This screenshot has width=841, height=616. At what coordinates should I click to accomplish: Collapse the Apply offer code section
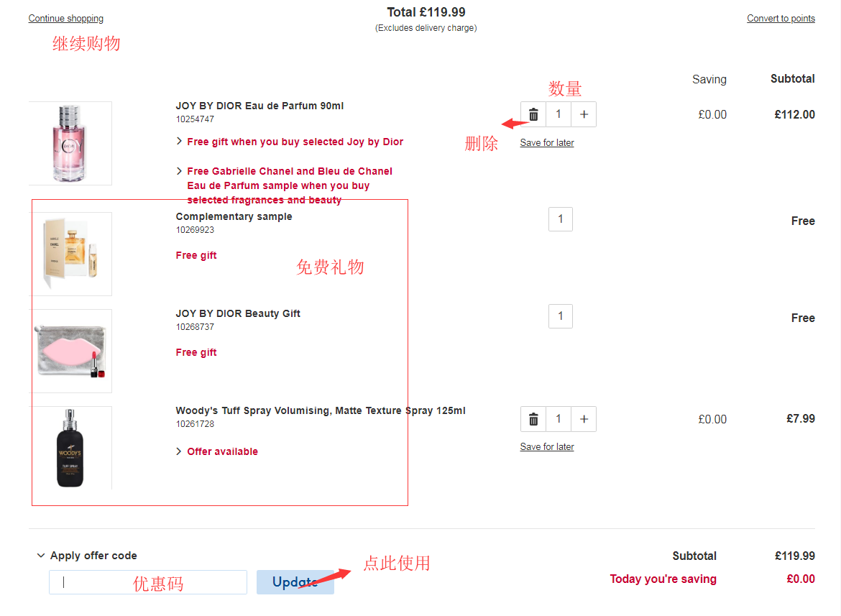[x=87, y=556]
